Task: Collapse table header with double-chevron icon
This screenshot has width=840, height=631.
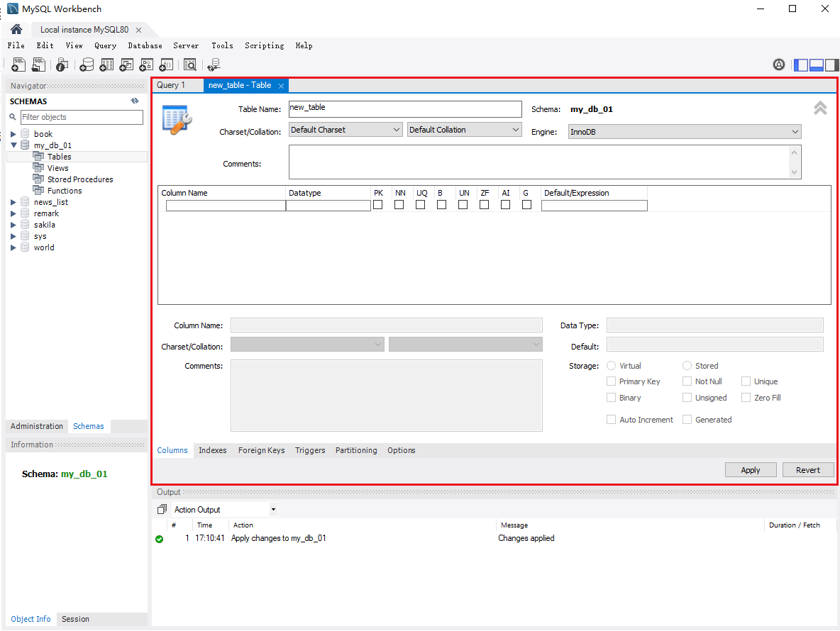Action: point(820,108)
